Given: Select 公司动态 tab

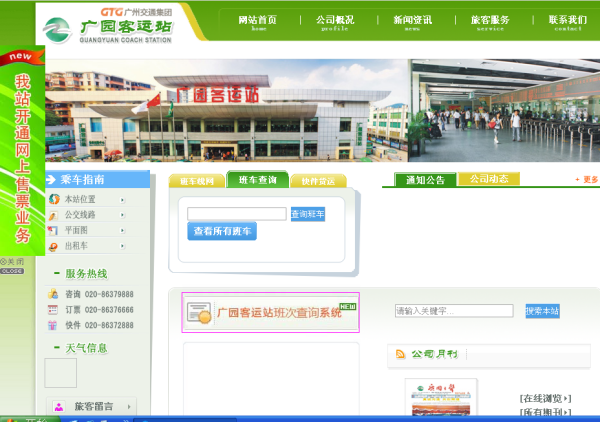Looking at the screenshot, I should click(x=489, y=179).
